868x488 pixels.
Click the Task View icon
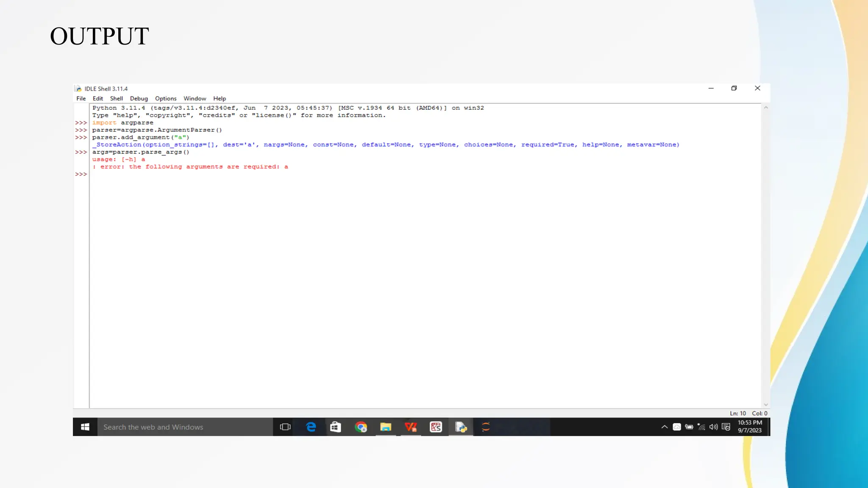[285, 427]
